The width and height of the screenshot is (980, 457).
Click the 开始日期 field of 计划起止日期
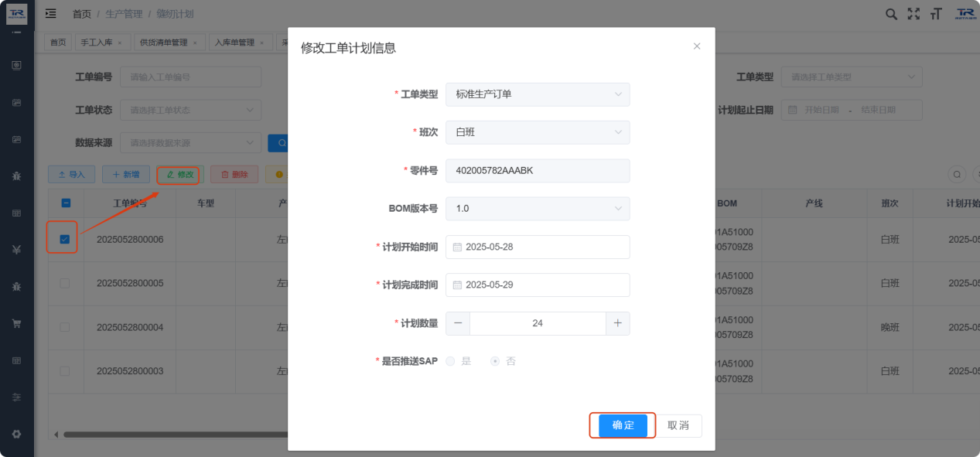821,110
